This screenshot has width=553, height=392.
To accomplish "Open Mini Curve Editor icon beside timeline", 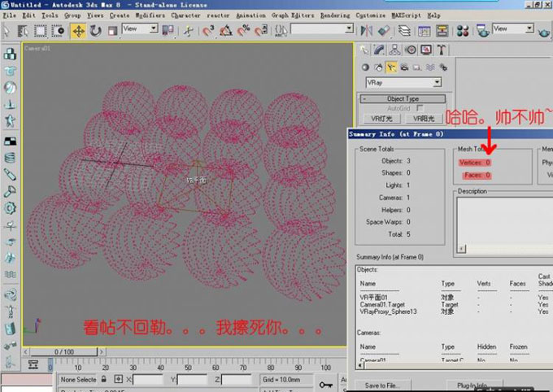I will 33,364.
